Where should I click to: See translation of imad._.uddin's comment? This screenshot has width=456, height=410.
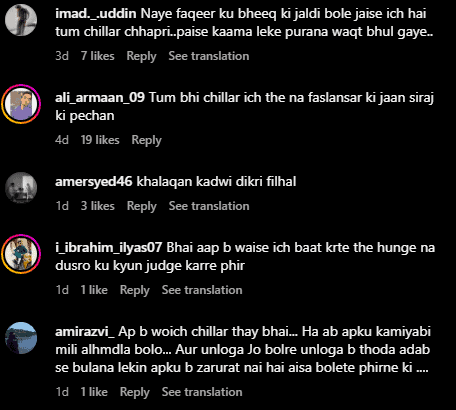(x=209, y=56)
